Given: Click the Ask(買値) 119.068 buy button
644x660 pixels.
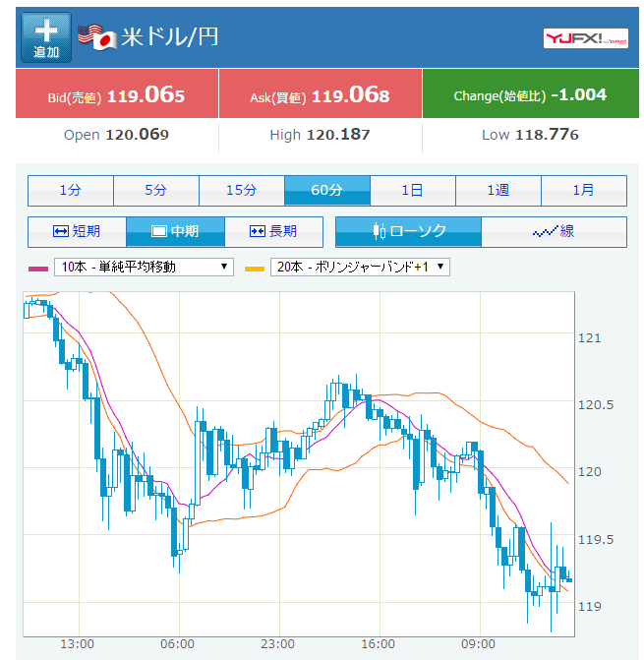Looking at the screenshot, I should (x=320, y=95).
